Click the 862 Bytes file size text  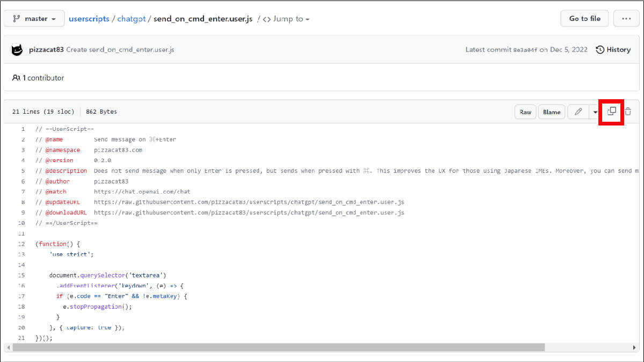(x=101, y=112)
